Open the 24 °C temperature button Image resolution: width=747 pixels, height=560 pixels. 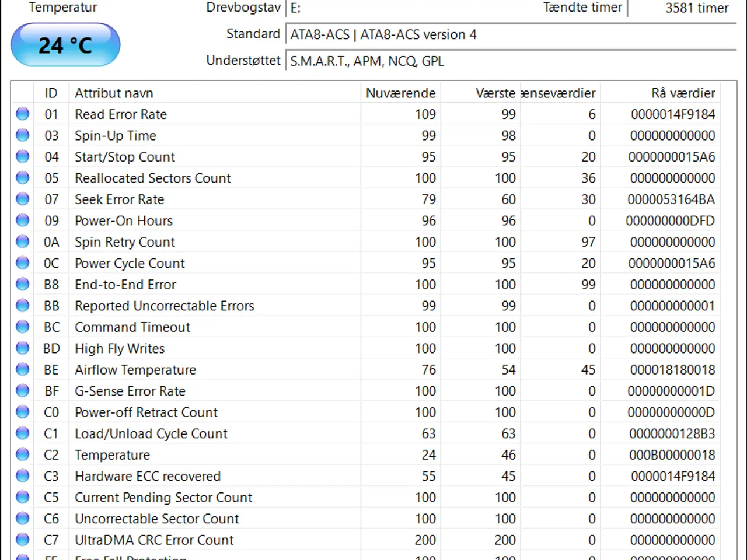65,45
